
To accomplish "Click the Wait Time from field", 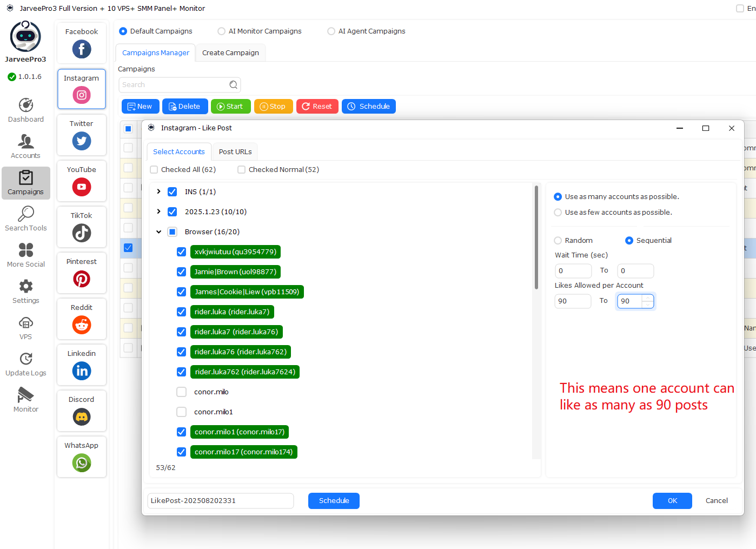I will pyautogui.click(x=573, y=271).
